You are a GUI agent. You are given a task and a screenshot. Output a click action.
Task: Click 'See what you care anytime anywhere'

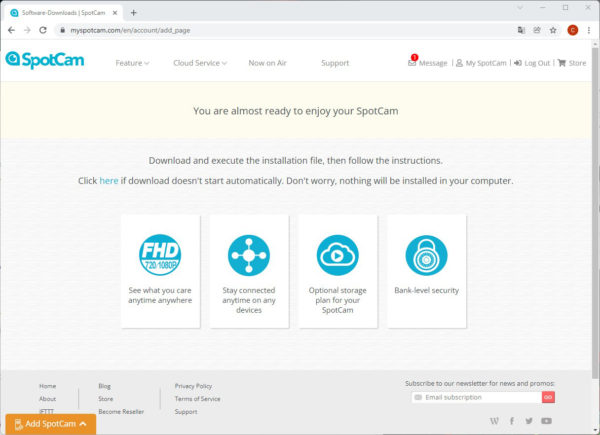[x=160, y=295]
